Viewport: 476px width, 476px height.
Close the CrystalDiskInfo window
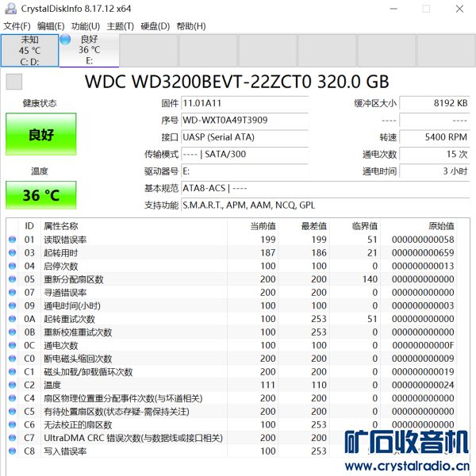coord(459,9)
